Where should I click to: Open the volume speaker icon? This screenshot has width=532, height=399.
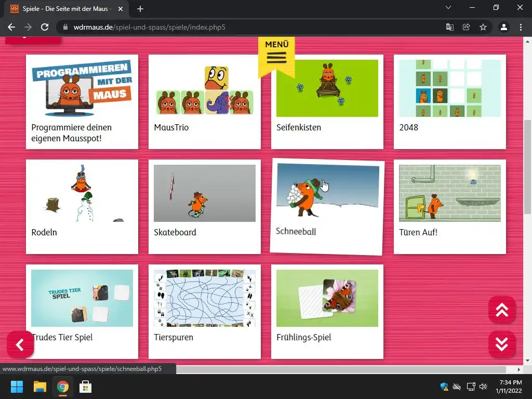(483, 387)
